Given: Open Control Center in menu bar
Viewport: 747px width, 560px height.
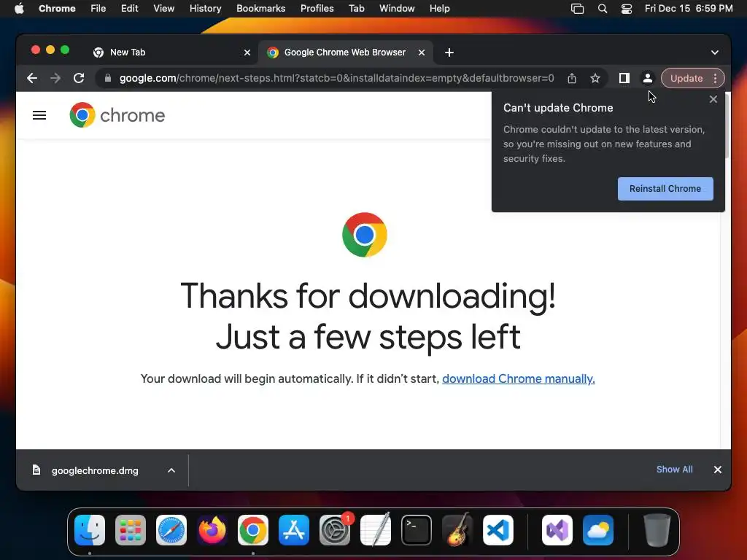Looking at the screenshot, I should tap(627, 9).
